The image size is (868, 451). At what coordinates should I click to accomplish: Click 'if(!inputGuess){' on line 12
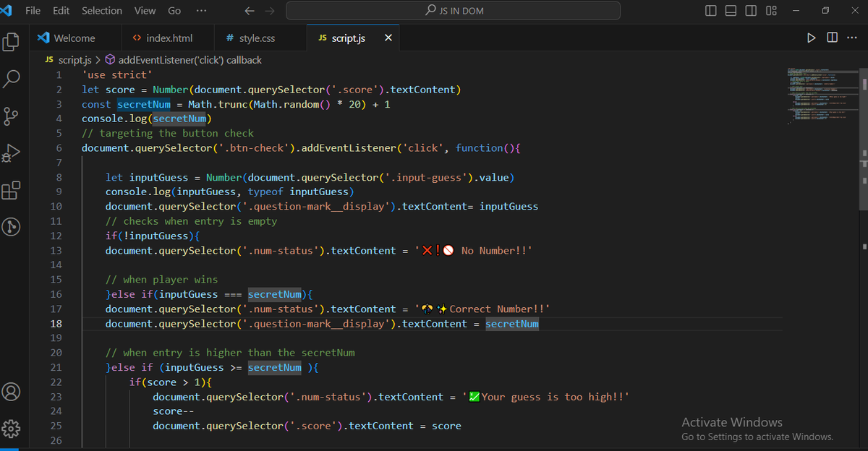pyautogui.click(x=153, y=236)
